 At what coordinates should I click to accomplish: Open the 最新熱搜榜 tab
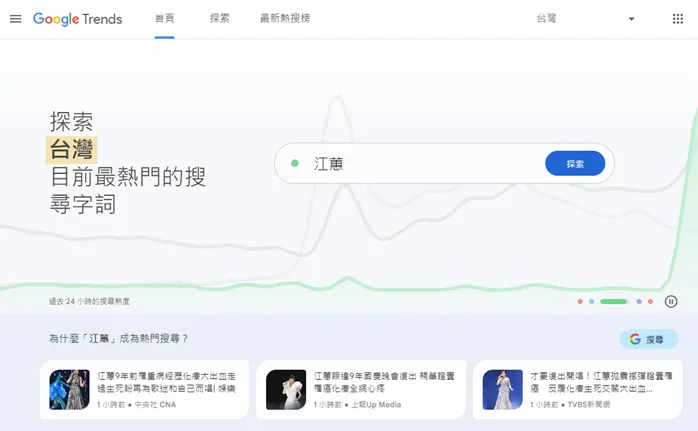(x=285, y=19)
